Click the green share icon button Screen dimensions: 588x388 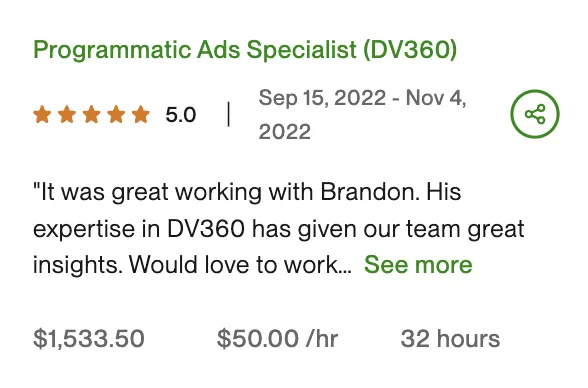pos(534,114)
